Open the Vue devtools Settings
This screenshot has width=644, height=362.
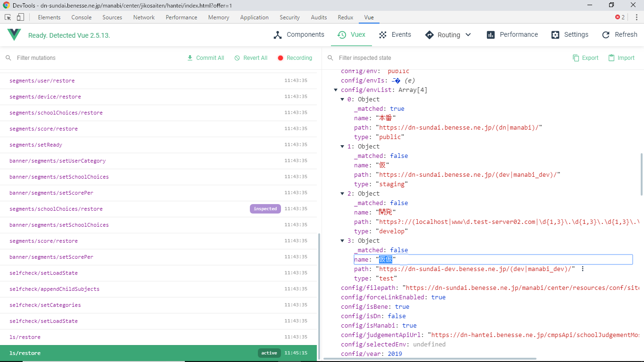pyautogui.click(x=570, y=35)
